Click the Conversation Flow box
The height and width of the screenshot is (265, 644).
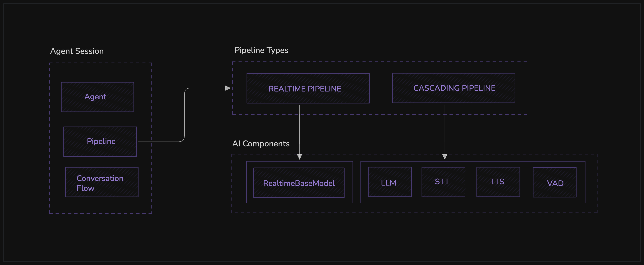pos(102,182)
